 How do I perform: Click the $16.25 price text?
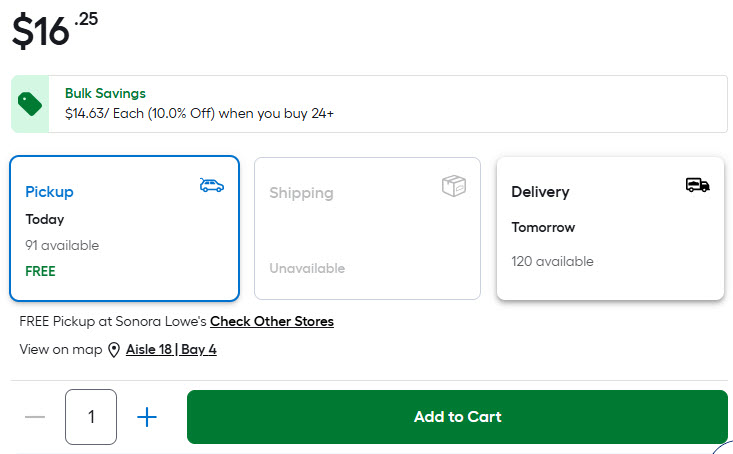click(x=54, y=29)
